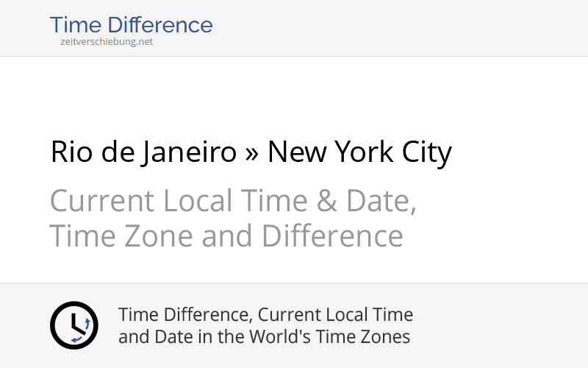Click the word Date in the gray subtitle
588x368 pixels.
pyautogui.click(x=381, y=201)
